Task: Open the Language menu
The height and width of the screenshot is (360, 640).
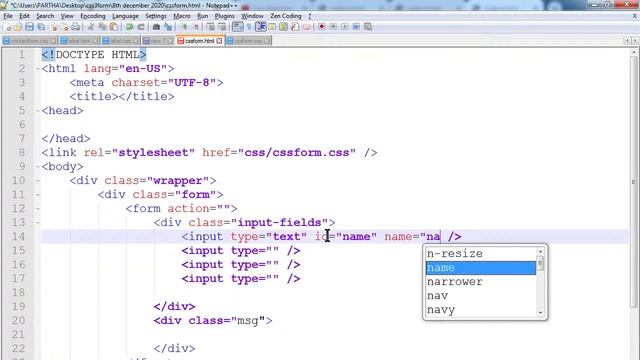Action: coord(125,16)
